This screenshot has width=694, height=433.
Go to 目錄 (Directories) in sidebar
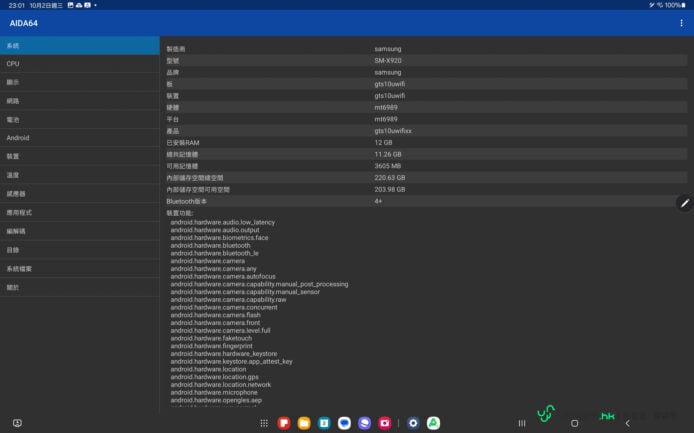pyautogui.click(x=80, y=250)
